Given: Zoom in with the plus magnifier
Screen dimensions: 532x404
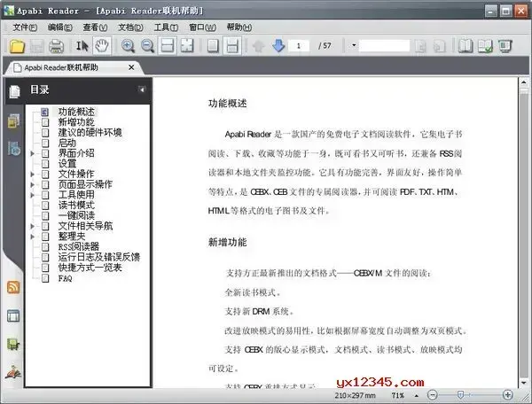Looking at the screenshot, I should 128,46.
